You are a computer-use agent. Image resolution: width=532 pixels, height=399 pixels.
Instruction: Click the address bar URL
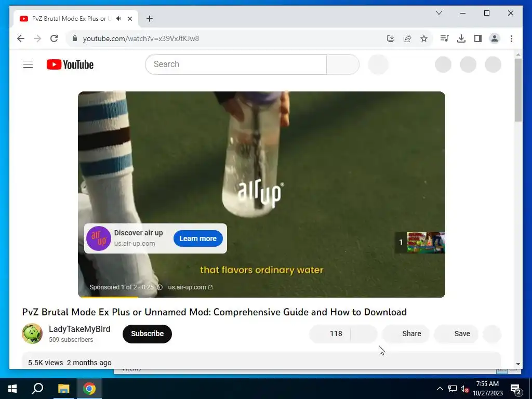141,38
